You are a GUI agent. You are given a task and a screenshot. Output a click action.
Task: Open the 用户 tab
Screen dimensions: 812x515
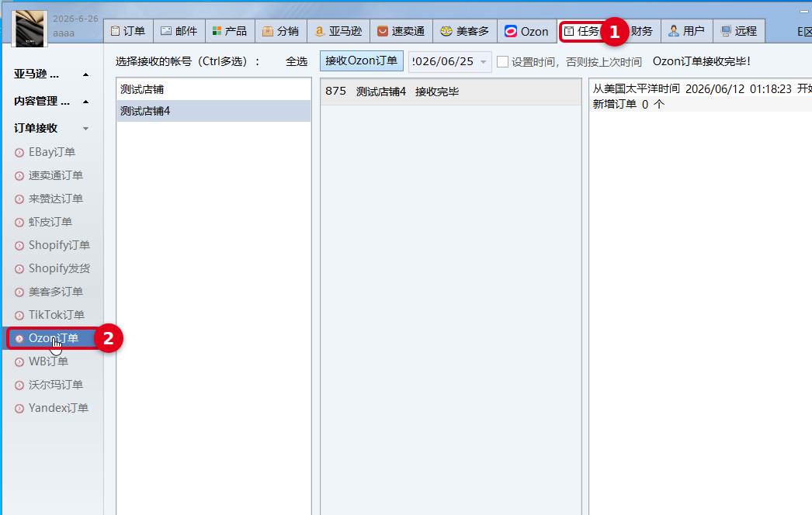(x=686, y=31)
